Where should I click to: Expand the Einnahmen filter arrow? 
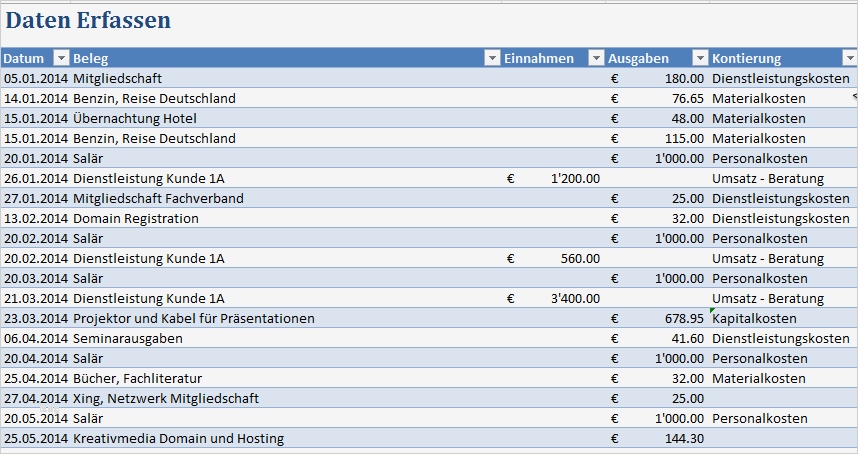[x=596, y=58]
